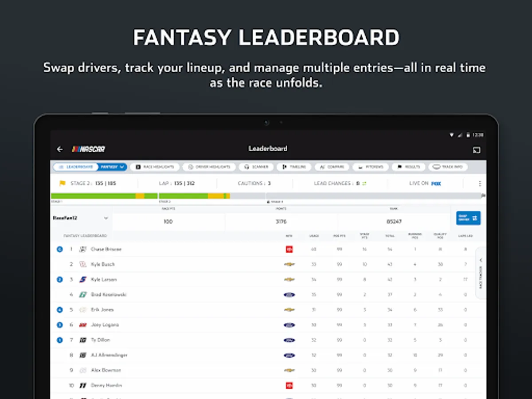Select driver Erik Jones

click(102, 309)
